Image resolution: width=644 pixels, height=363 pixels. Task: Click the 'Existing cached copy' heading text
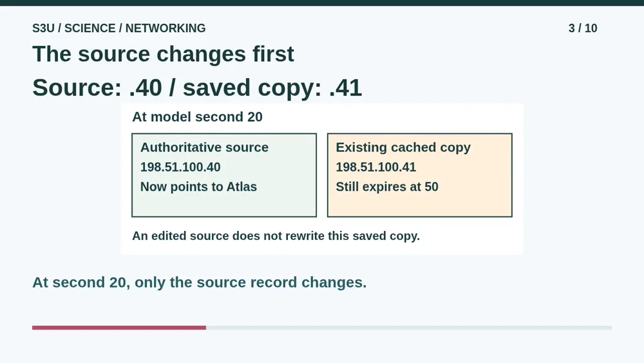(403, 147)
